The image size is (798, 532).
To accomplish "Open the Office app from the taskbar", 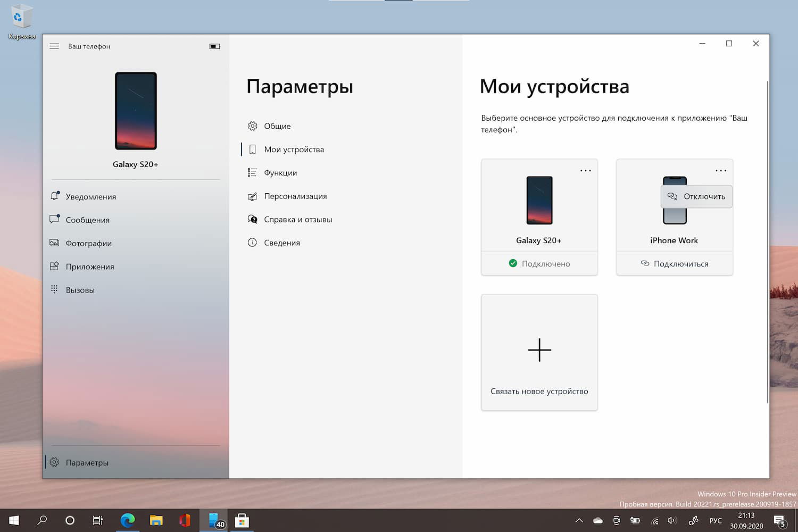I will click(185, 520).
